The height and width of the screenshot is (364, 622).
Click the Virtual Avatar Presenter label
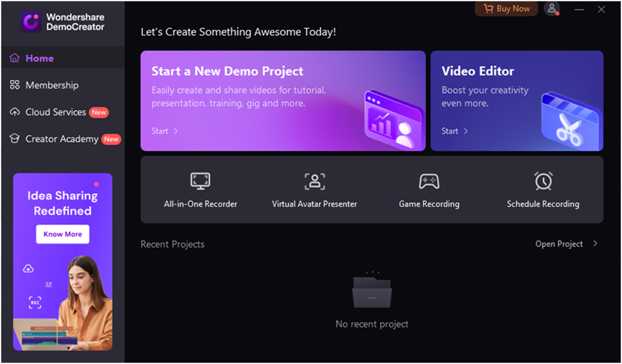(314, 204)
